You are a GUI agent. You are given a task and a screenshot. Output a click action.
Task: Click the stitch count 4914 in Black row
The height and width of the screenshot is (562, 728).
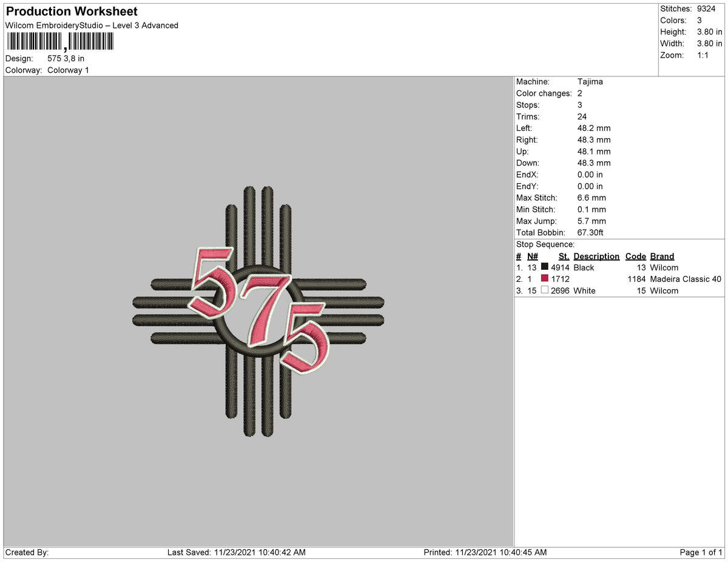(560, 267)
